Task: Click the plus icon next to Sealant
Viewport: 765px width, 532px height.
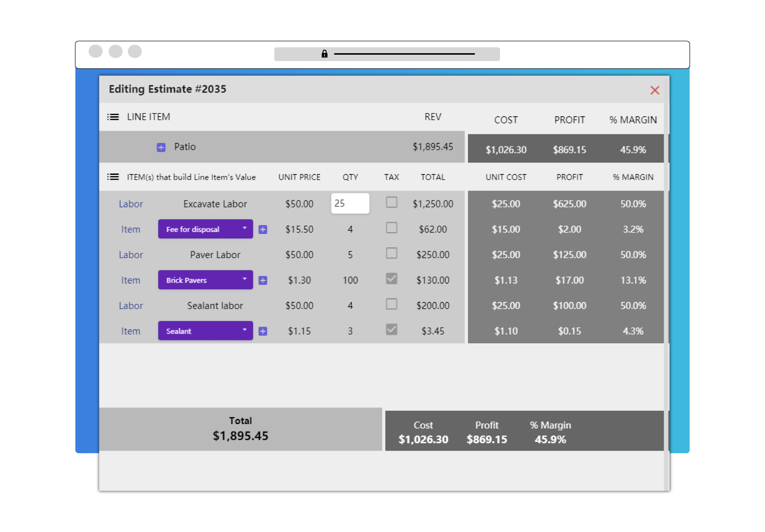Action: pos(263,331)
